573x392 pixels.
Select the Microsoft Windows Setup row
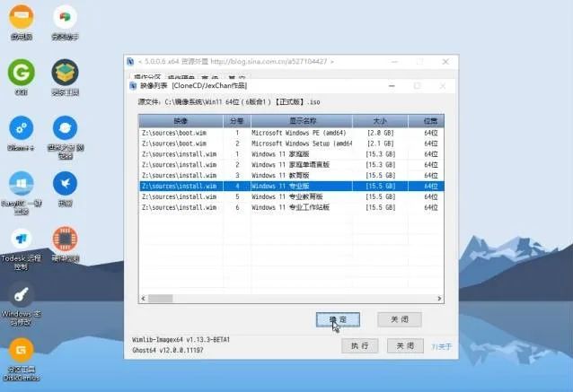pyautogui.click(x=292, y=144)
